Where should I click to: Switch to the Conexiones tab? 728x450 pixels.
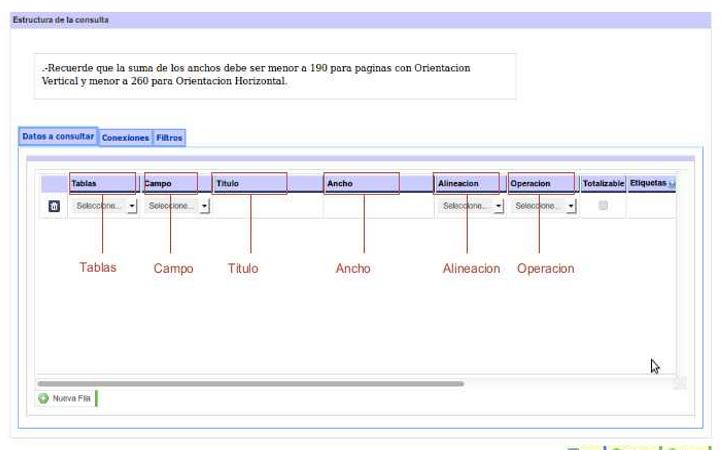point(125,138)
